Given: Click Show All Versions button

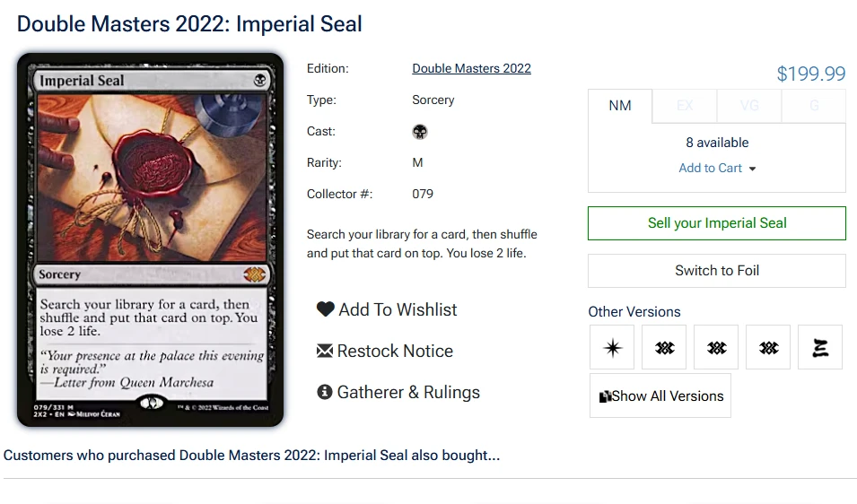Looking at the screenshot, I should [660, 395].
